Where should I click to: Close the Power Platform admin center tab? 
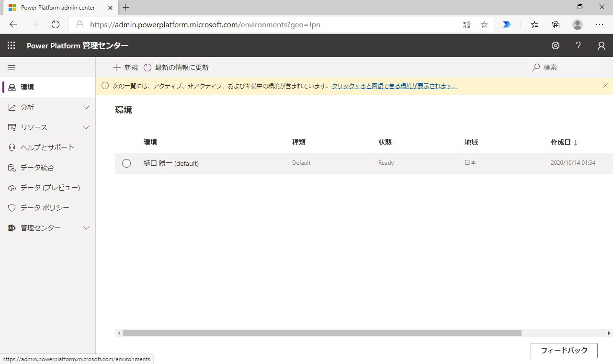click(110, 8)
